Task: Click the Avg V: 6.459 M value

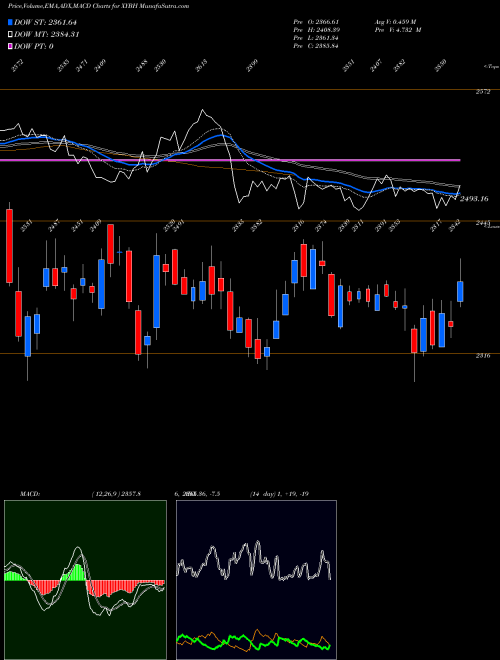Action: [395, 21]
